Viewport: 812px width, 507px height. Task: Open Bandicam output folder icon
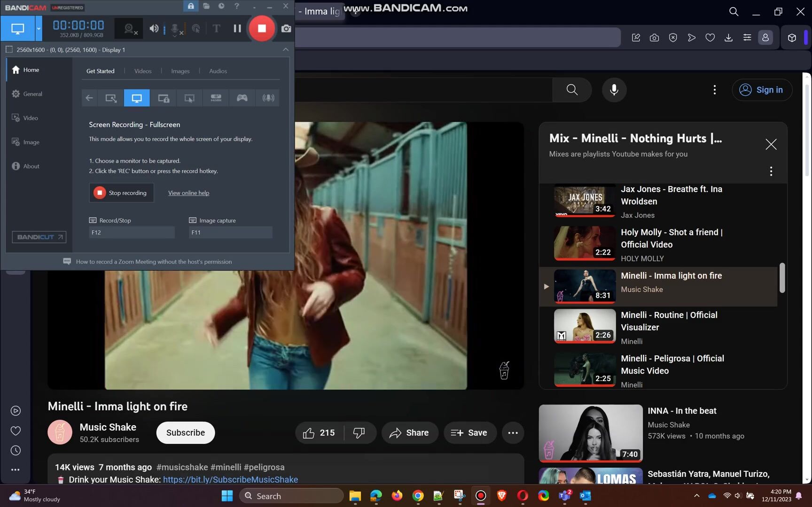pyautogui.click(x=206, y=6)
